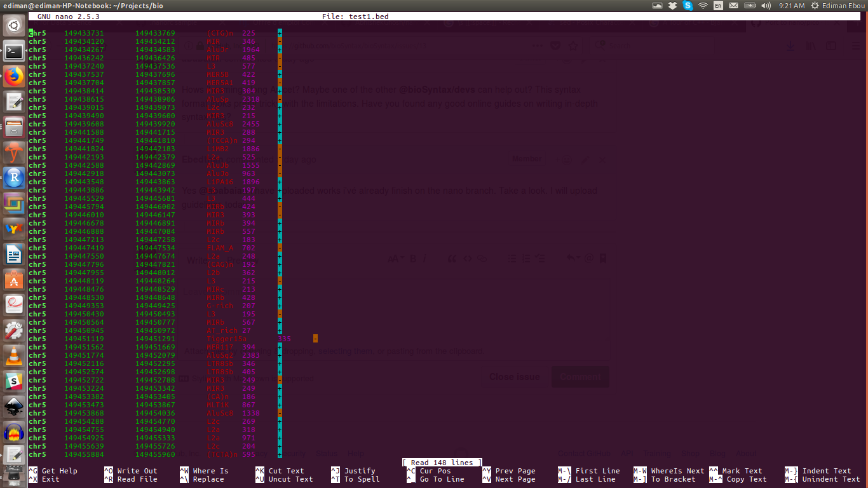Screen dimensions: 868x488
Task: Click the Unindent Text shortcut label
Action: click(x=831, y=479)
